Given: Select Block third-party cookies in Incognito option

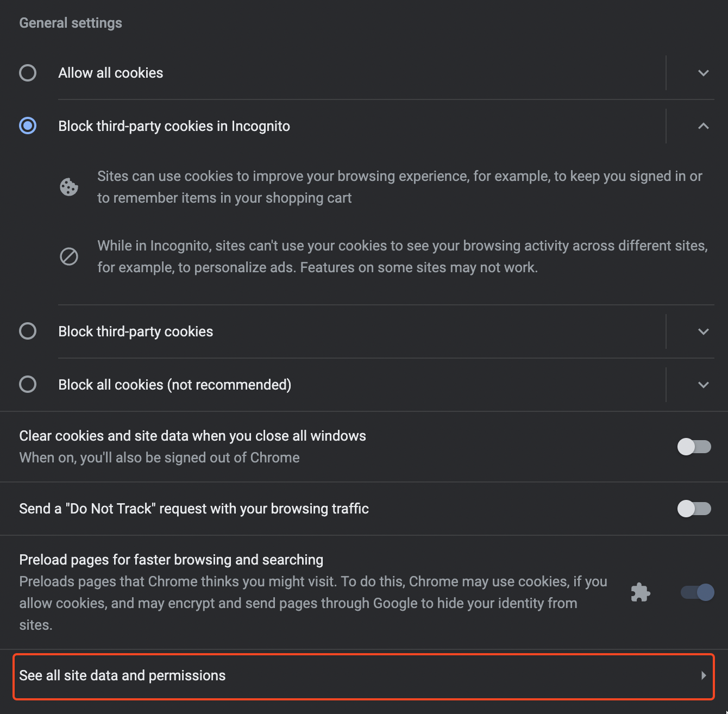Looking at the screenshot, I should [x=28, y=126].
